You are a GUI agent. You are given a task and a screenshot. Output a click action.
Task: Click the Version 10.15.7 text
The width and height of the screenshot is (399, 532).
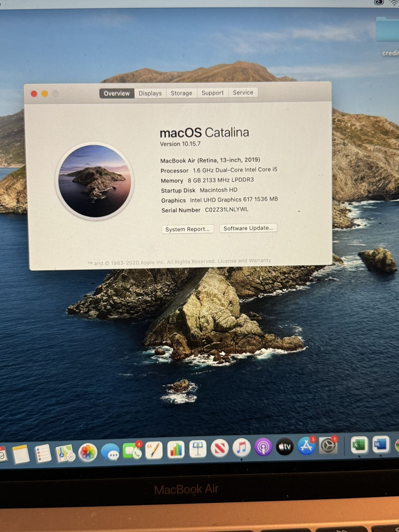tap(180, 144)
